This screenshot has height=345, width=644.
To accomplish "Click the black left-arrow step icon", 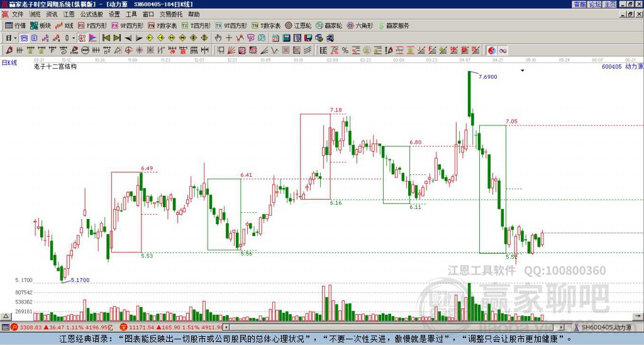I will coord(128,38).
